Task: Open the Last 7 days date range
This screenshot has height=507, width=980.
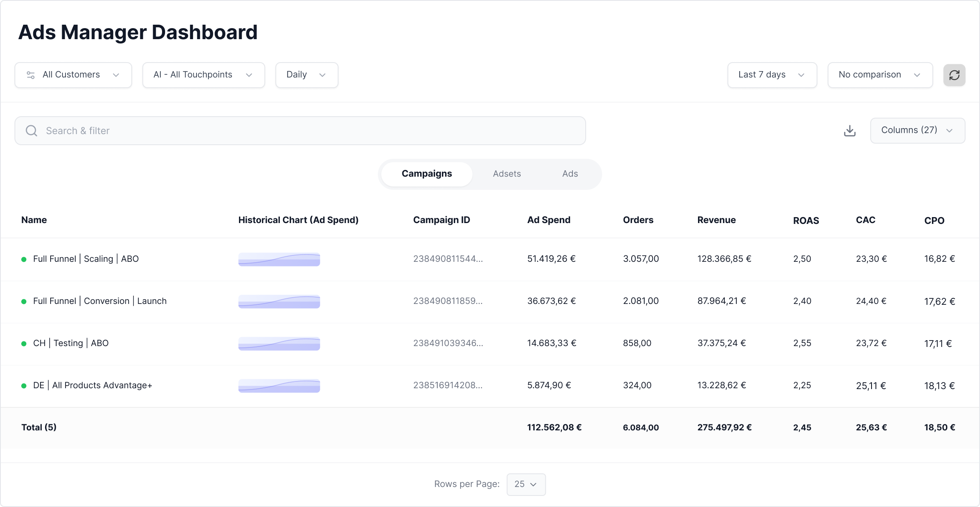Action: pos(772,75)
